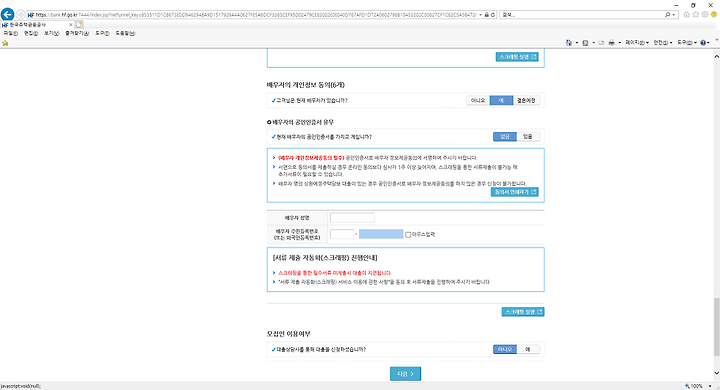Click the yellow smiley feedback icon
This screenshot has height=390, width=720.
(714, 15)
